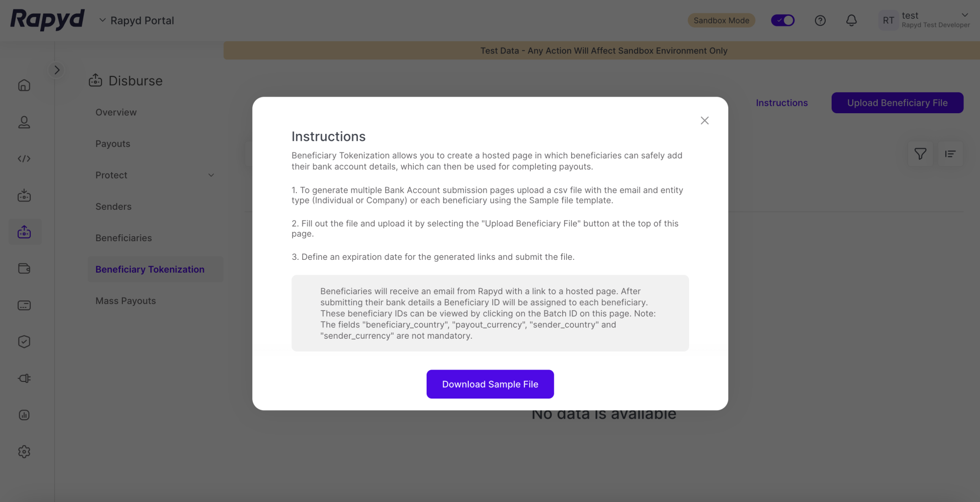Select Beneficiaries in the Disburse menu
980x502 pixels.
(123, 238)
